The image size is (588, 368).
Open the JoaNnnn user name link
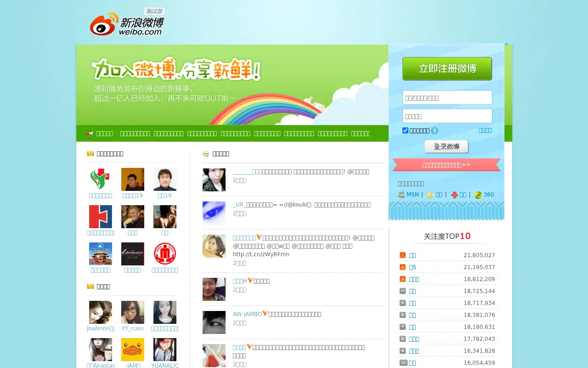(x=101, y=328)
